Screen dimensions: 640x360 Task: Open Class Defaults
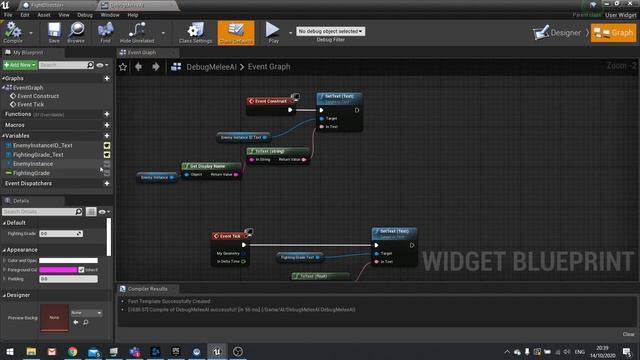[x=236, y=33]
